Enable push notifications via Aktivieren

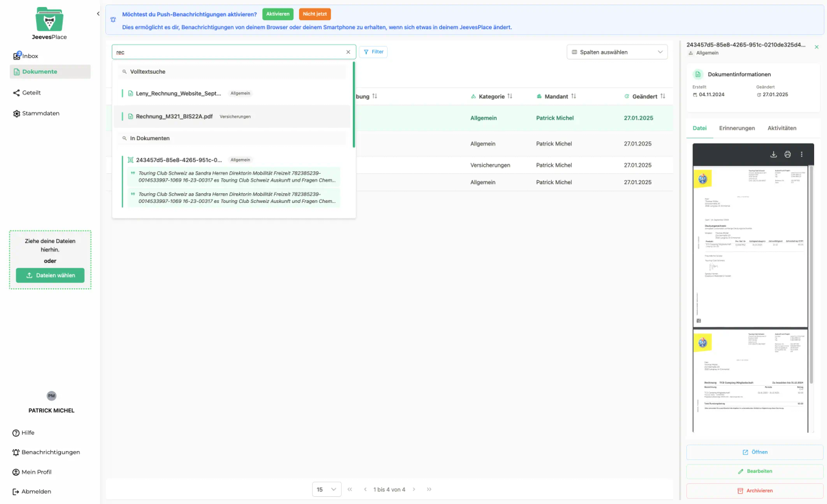[x=277, y=14]
